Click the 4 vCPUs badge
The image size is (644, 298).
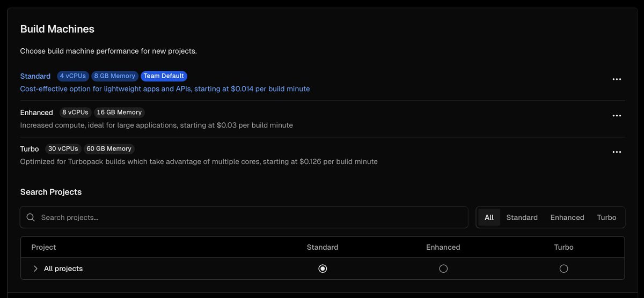coord(73,76)
